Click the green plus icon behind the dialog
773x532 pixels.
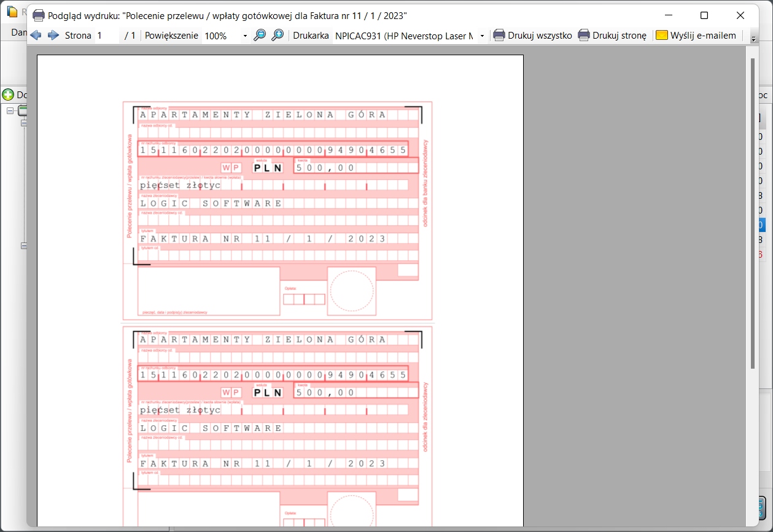point(8,94)
